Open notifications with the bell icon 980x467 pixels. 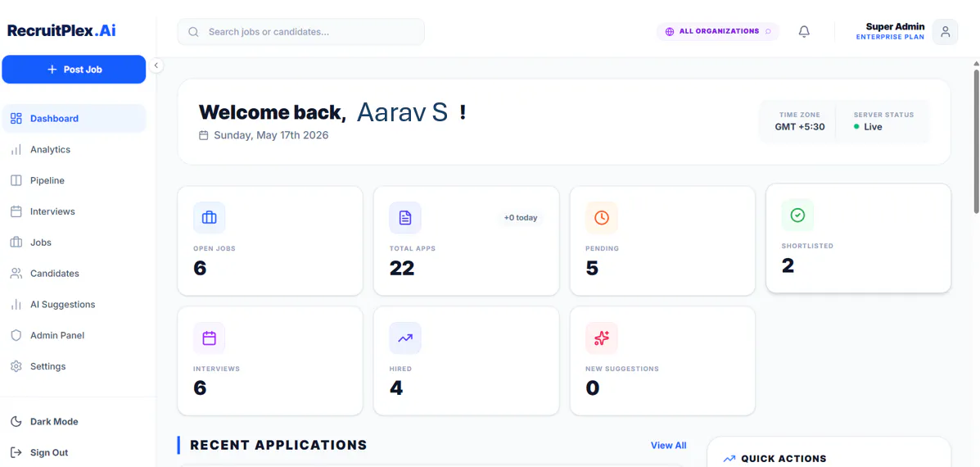[x=804, y=31]
